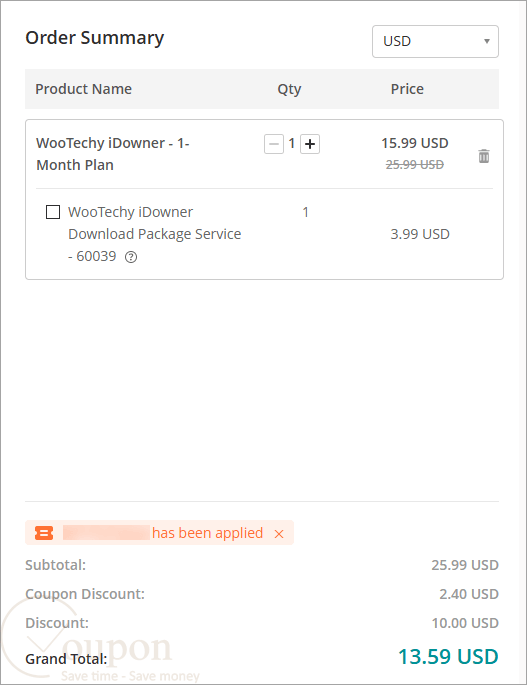Screen dimensions: 527x685
Task: Click the Order Summary heading
Action: coord(95,38)
